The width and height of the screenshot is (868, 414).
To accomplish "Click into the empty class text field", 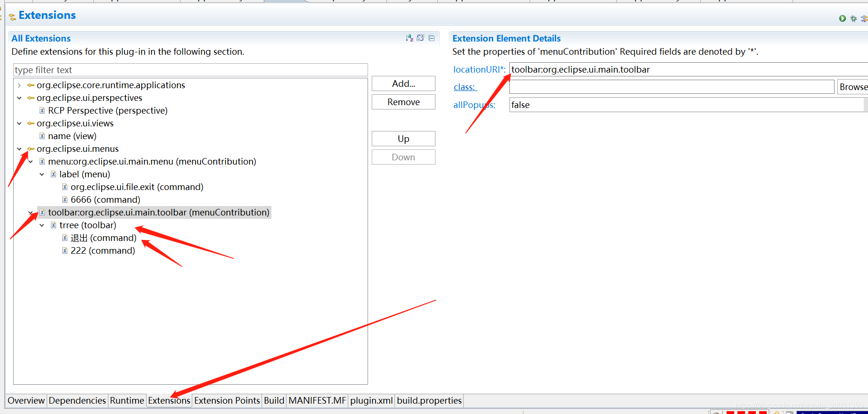I will 671,87.
